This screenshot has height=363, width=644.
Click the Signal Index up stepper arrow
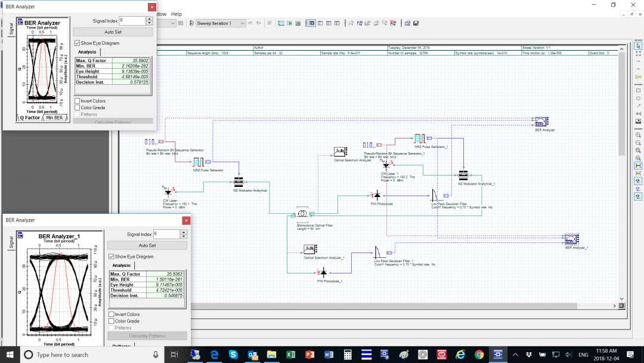149,19
